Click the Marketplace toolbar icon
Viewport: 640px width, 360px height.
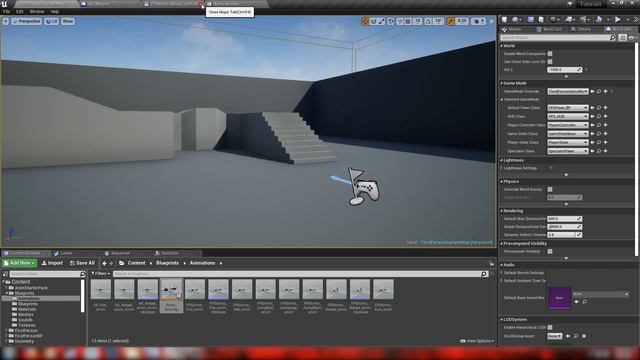click(541, 20)
